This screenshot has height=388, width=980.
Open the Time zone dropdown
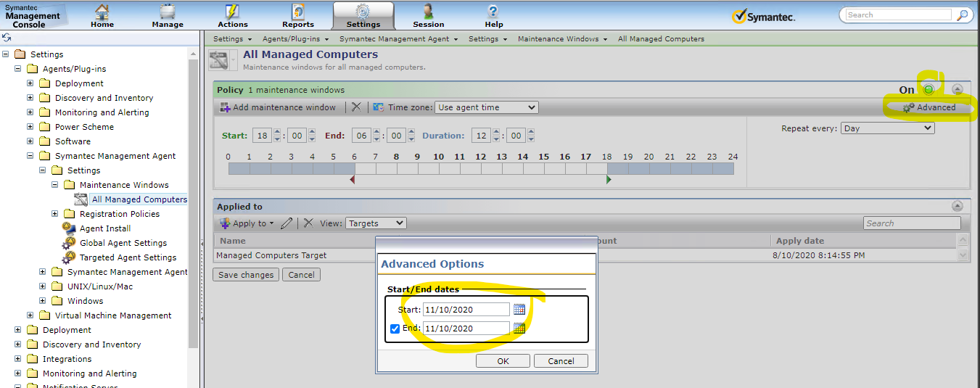click(486, 107)
